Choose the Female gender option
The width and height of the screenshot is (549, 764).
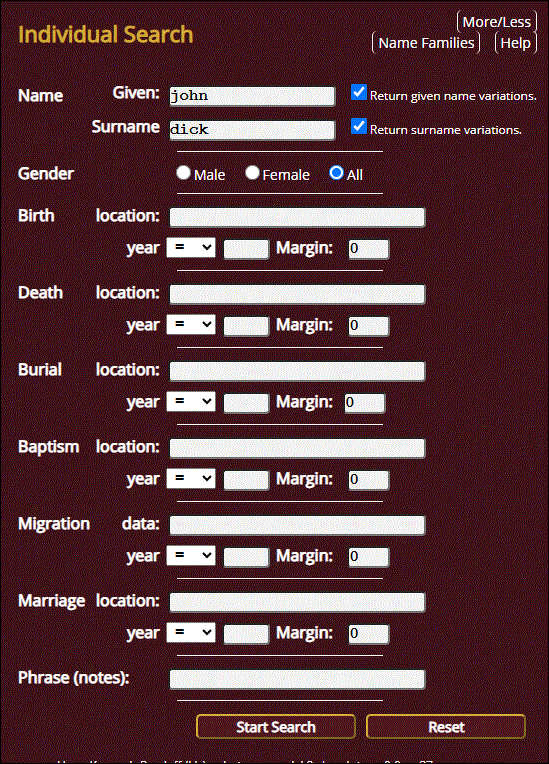252,172
